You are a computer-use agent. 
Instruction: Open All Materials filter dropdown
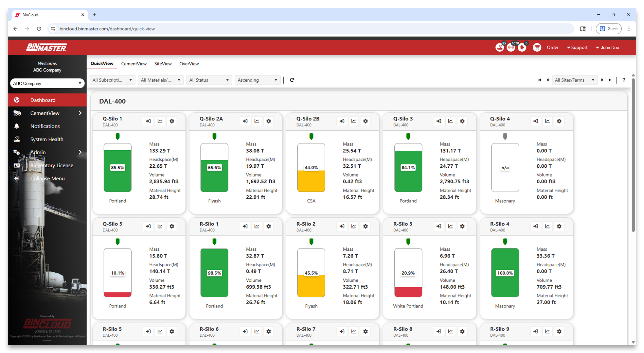pos(161,80)
